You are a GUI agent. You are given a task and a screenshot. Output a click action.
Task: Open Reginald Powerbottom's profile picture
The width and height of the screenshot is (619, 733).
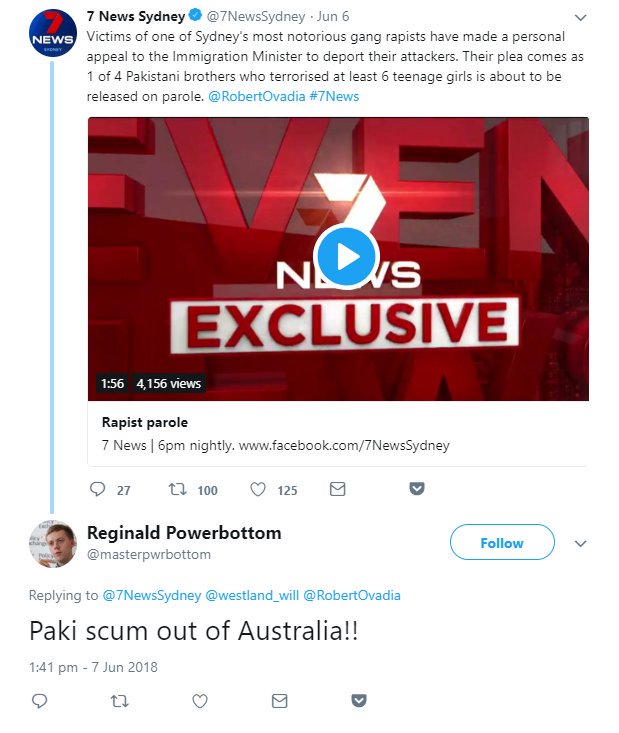(x=52, y=544)
